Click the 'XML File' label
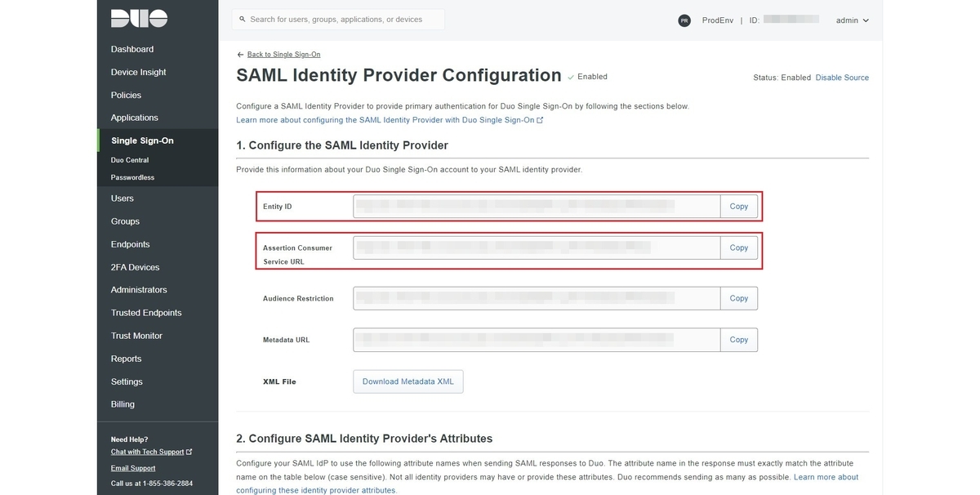This screenshot has width=980, height=495. [x=279, y=381]
